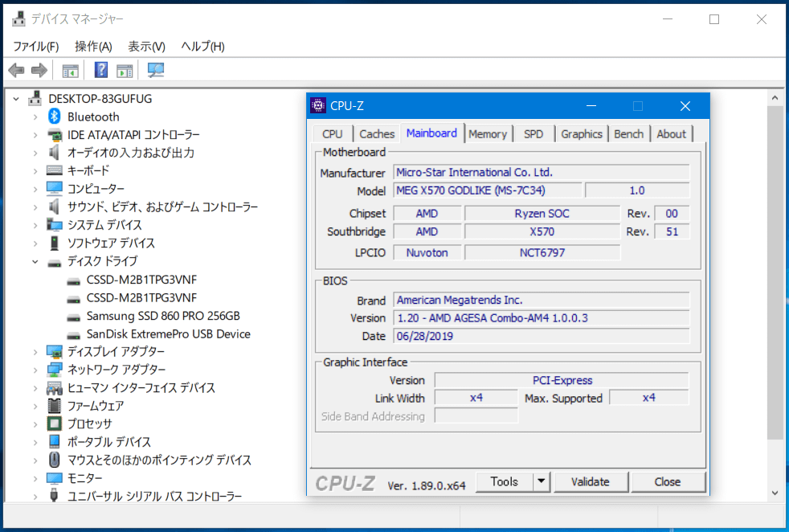Select the Samsung SSD 860 PRO 256GB drive
Viewport: 789px width, 532px height.
point(163,316)
